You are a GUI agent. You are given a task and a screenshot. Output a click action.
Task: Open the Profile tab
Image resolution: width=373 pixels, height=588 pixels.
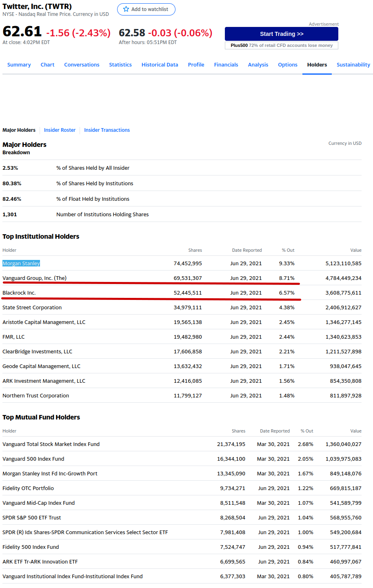[x=196, y=65]
